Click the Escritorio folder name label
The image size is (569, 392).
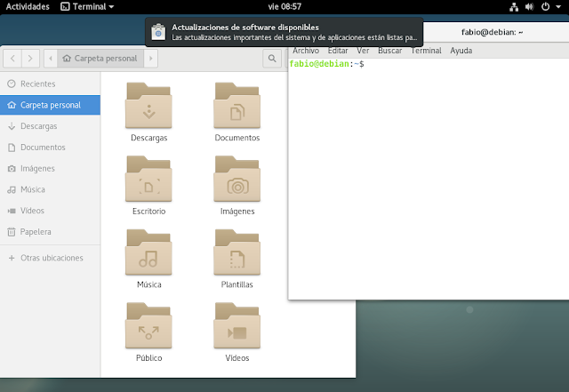click(x=148, y=212)
